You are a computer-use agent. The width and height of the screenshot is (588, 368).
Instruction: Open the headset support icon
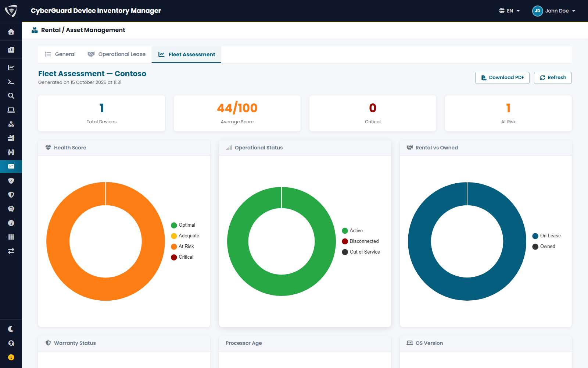pyautogui.click(x=11, y=343)
